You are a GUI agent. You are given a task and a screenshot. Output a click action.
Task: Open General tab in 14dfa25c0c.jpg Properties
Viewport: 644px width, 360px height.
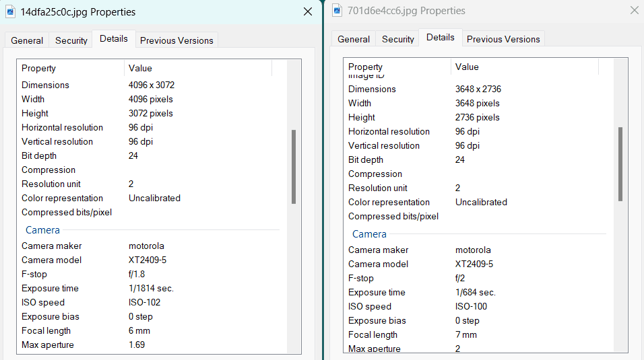click(27, 40)
